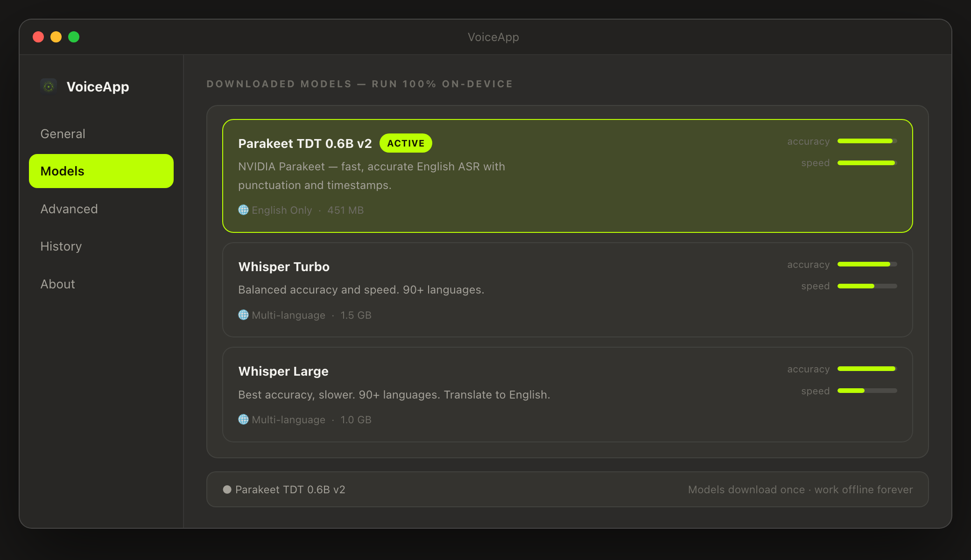
Task: Select the Models sidebar item
Action: coord(101,171)
